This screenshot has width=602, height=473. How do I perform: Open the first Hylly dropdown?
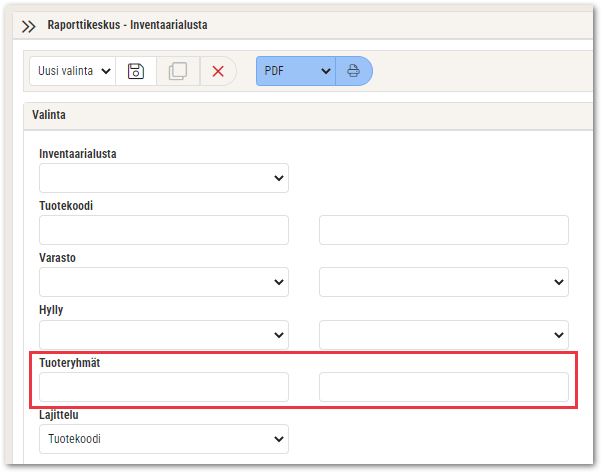click(x=164, y=335)
